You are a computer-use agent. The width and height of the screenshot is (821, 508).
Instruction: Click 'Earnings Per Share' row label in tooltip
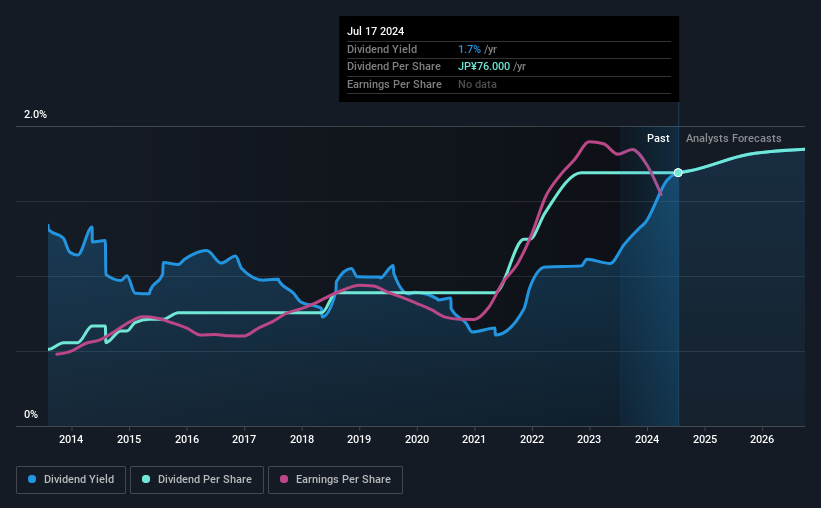point(394,84)
